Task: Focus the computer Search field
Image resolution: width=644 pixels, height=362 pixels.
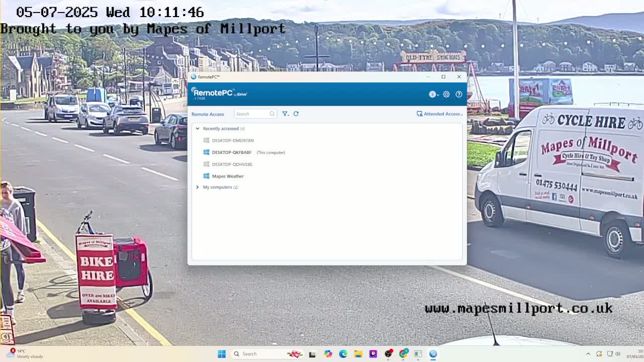Action: click(x=255, y=114)
